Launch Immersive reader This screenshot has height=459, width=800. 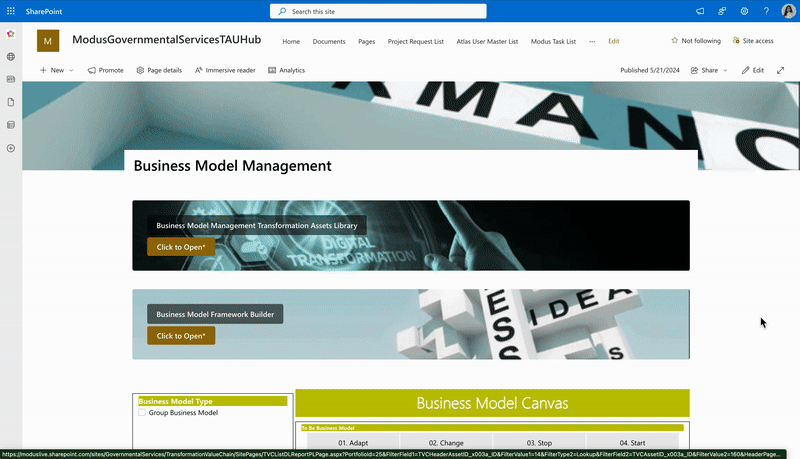coord(225,70)
